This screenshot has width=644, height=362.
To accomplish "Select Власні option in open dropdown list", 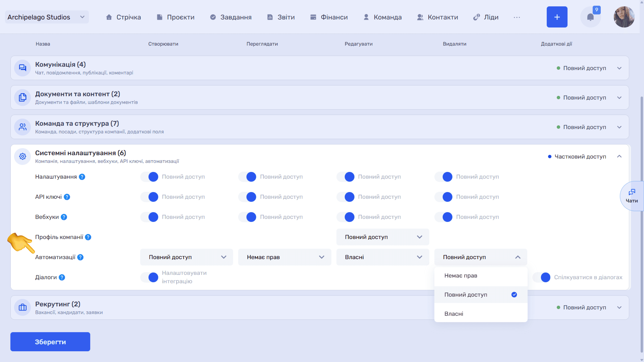I will (x=481, y=314).
